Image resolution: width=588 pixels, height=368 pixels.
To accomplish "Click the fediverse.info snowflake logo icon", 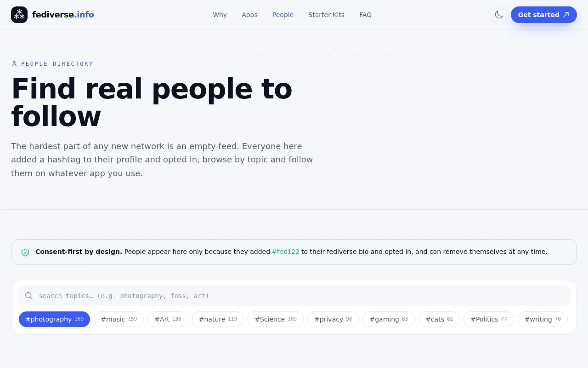I will (x=19, y=15).
